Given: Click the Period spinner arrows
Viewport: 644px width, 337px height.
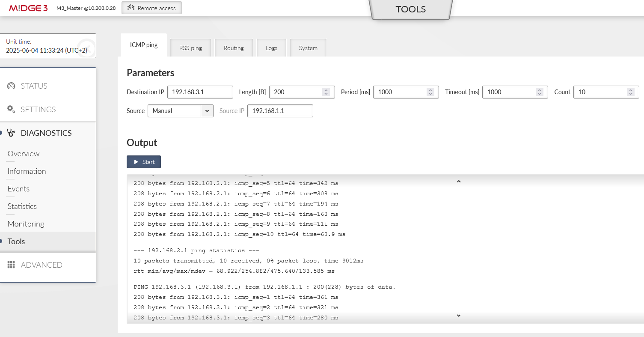Looking at the screenshot, I should tap(430, 92).
